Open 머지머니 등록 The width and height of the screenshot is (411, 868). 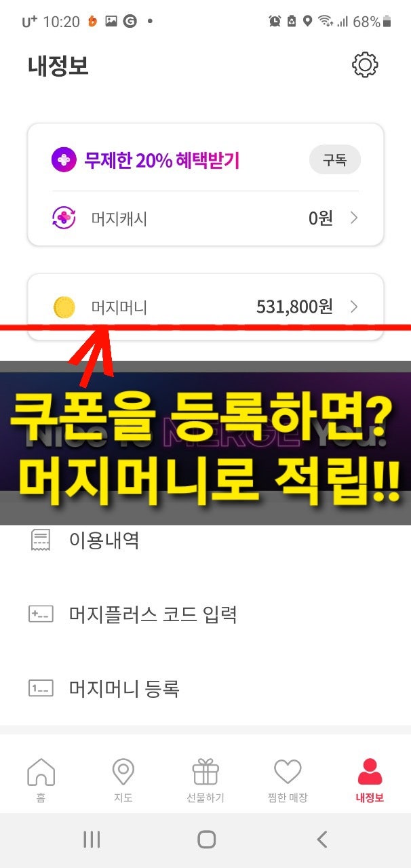click(x=206, y=688)
